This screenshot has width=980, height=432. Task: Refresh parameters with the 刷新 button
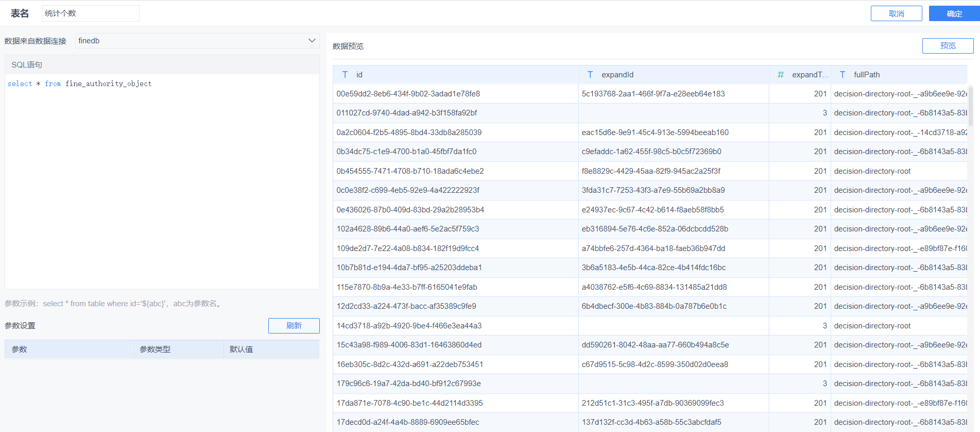294,326
